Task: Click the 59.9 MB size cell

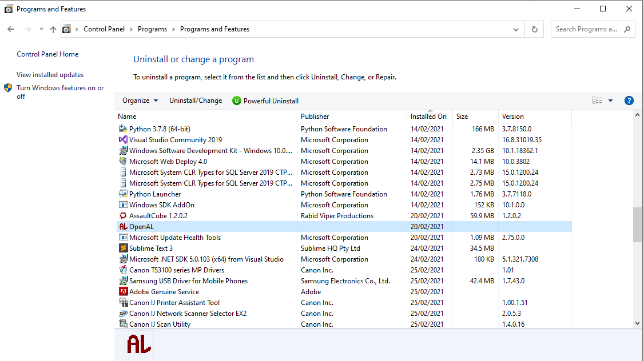Action: pos(482,216)
